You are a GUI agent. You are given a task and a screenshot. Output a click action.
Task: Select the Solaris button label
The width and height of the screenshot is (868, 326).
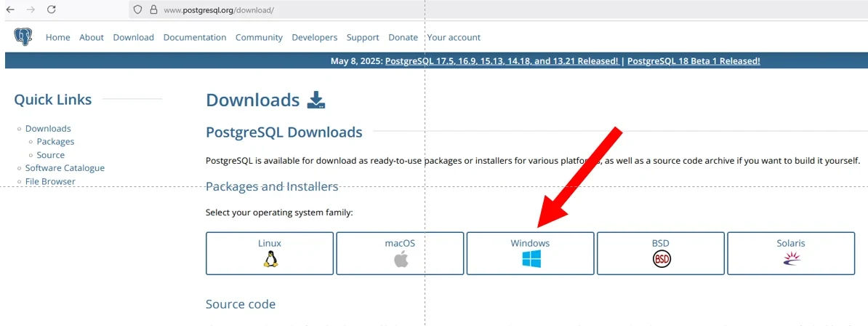pos(791,243)
